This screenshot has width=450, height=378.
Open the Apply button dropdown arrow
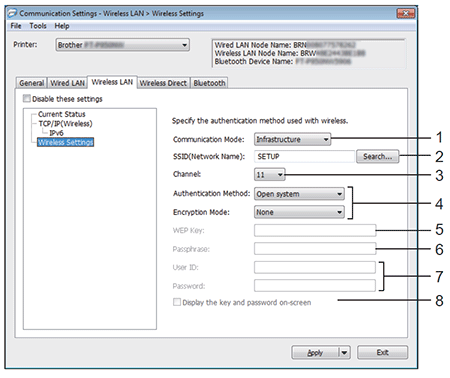(345, 353)
